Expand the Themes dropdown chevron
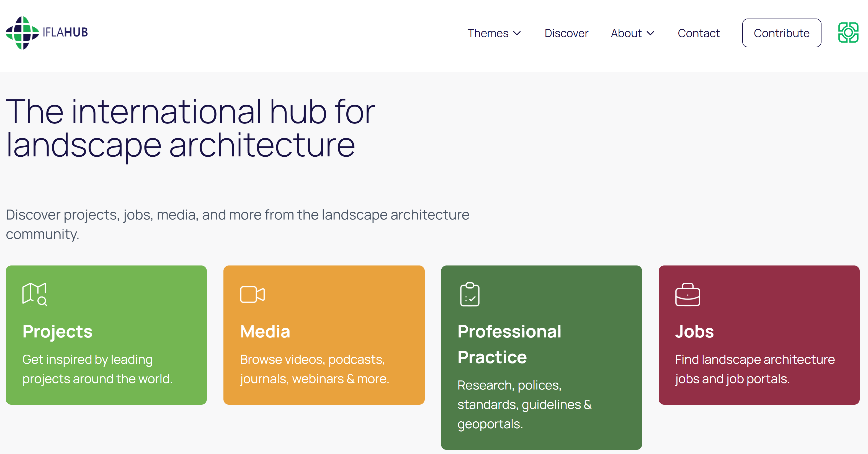This screenshot has width=868, height=454. [x=517, y=33]
